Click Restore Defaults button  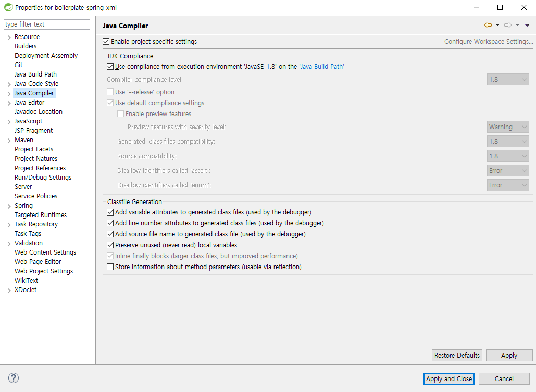(x=457, y=356)
